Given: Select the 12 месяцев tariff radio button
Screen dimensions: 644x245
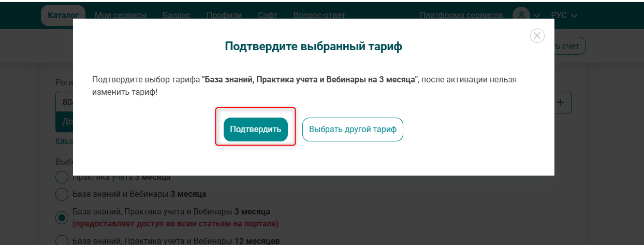Looking at the screenshot, I should [x=62, y=240].
